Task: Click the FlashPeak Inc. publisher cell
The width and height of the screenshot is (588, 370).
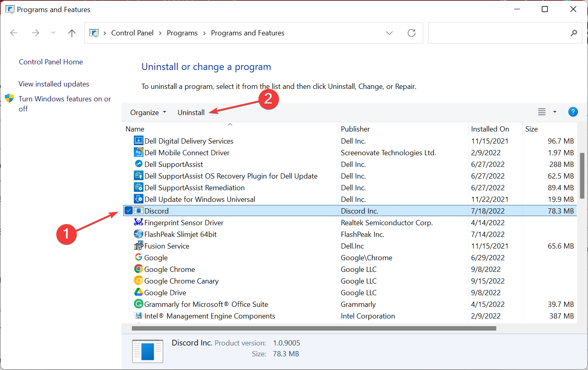Action: click(363, 234)
